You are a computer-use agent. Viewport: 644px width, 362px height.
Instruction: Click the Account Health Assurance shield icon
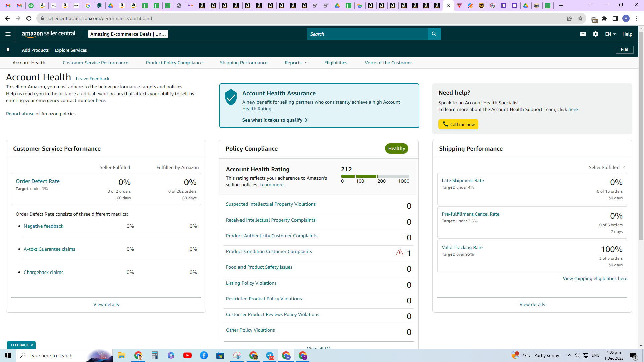click(x=231, y=97)
